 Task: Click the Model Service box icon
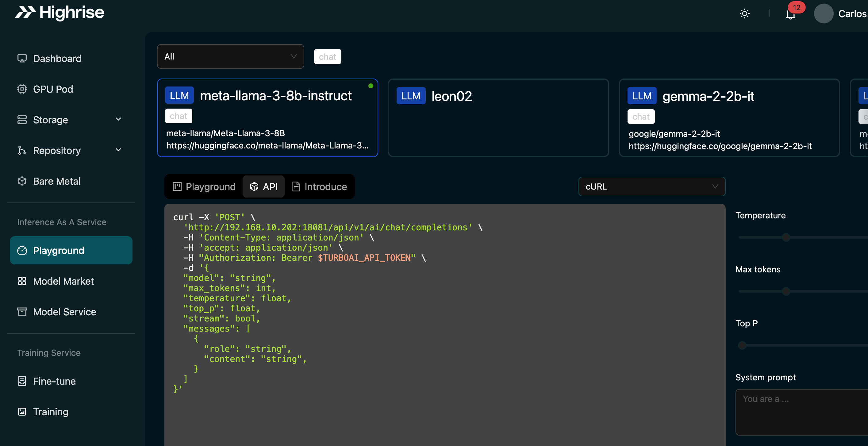pyautogui.click(x=22, y=312)
